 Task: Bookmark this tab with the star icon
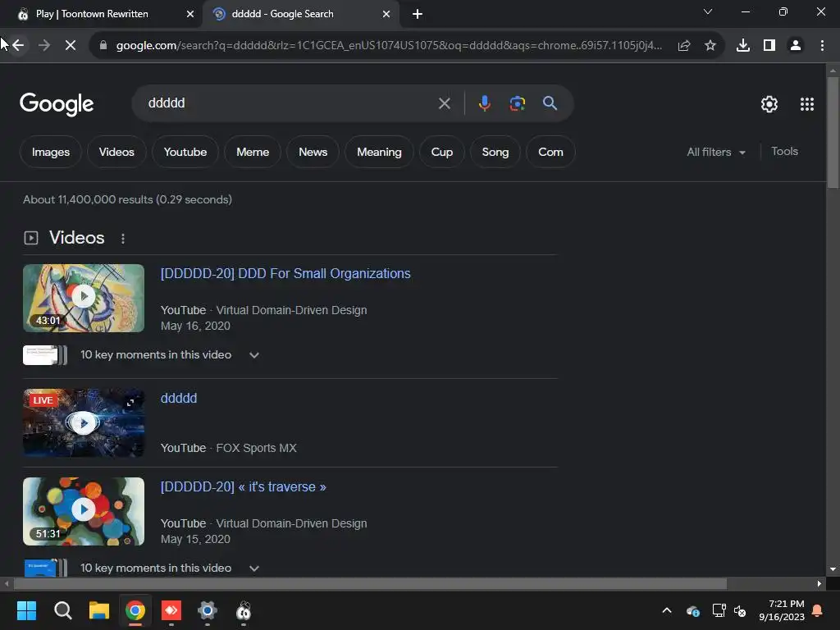710,46
